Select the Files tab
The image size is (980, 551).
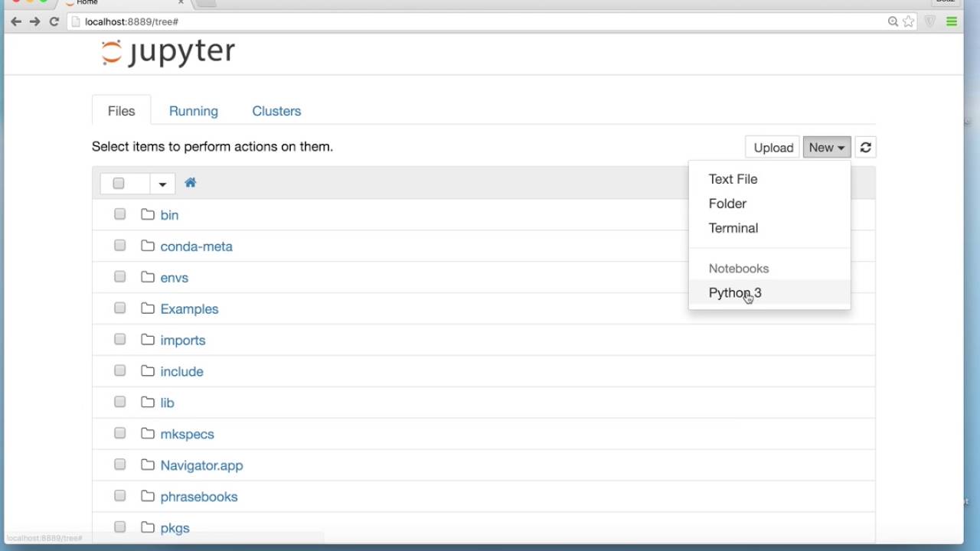point(122,111)
